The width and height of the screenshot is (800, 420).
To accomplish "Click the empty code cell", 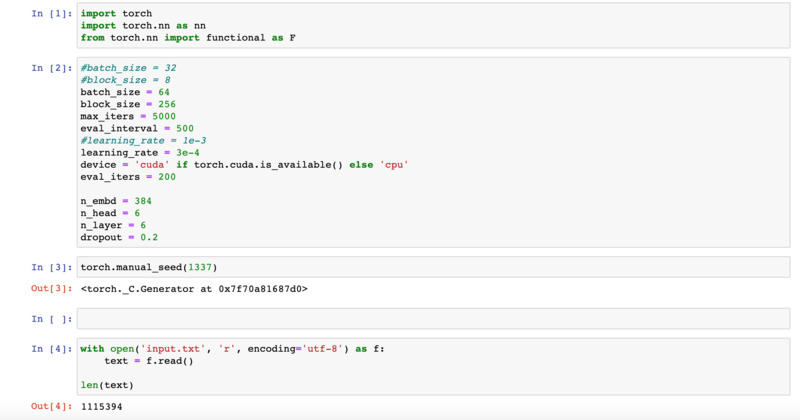I will click(433, 319).
